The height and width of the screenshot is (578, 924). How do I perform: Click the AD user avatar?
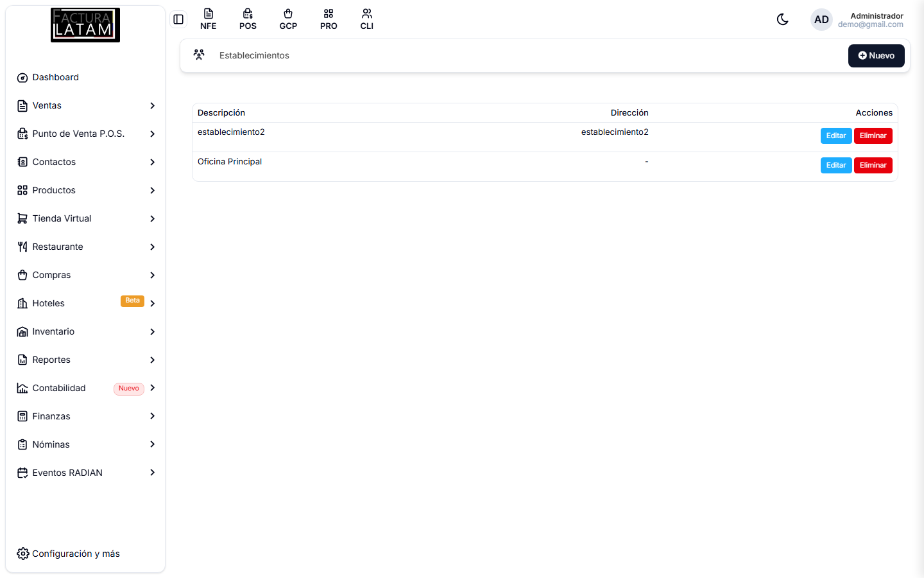[821, 20]
